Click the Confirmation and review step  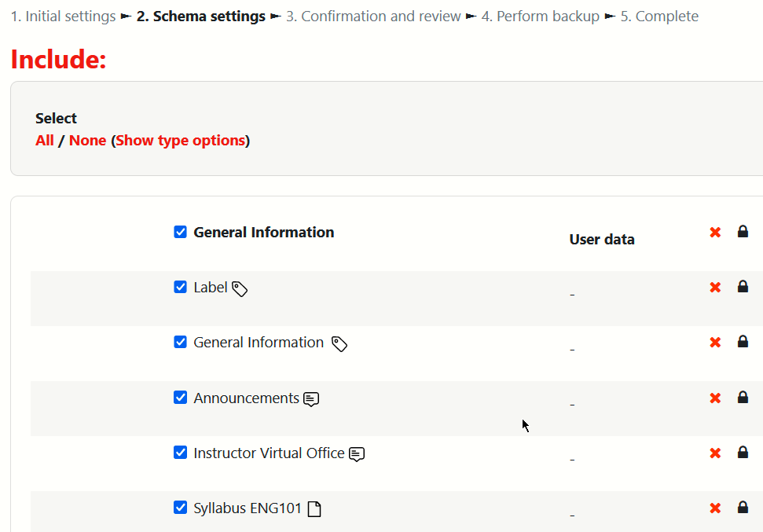pyautogui.click(x=373, y=17)
